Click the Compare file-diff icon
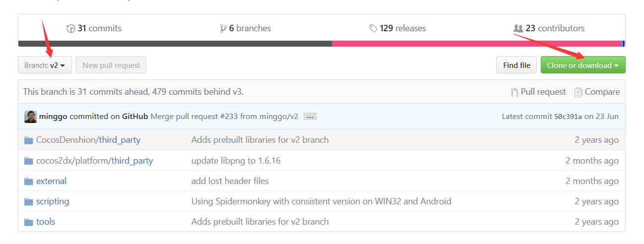The width and height of the screenshot is (644, 244). 578,92
